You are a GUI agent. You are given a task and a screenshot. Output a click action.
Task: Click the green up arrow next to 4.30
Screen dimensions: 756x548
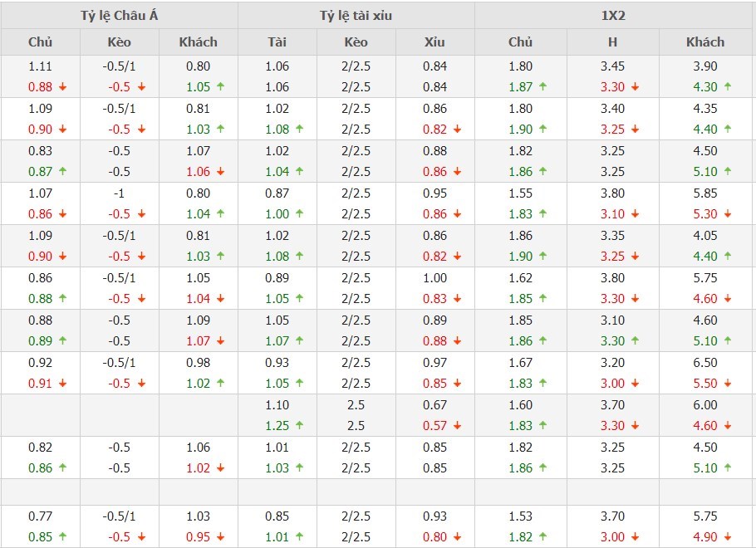(728, 86)
